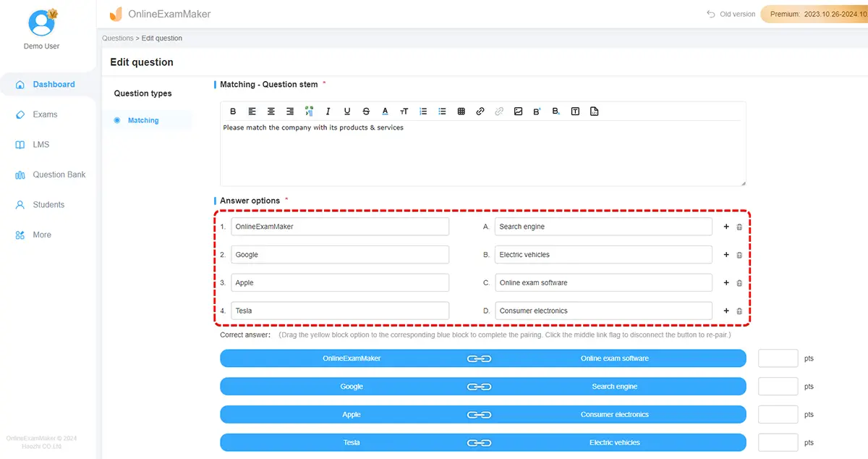Toggle bold formatting in the editor toolbar
Screen dimensions: 868x459
233,111
